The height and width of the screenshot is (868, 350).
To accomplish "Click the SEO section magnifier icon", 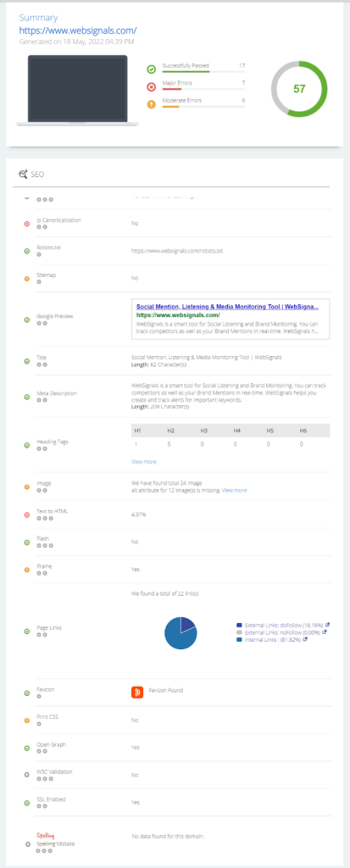I will [23, 174].
